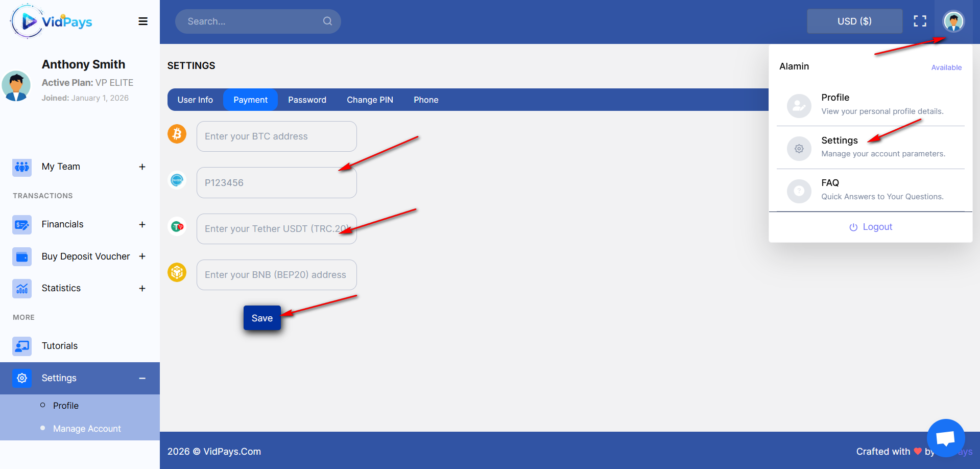
Task: Select Manage Account in sidebar
Action: (87, 429)
